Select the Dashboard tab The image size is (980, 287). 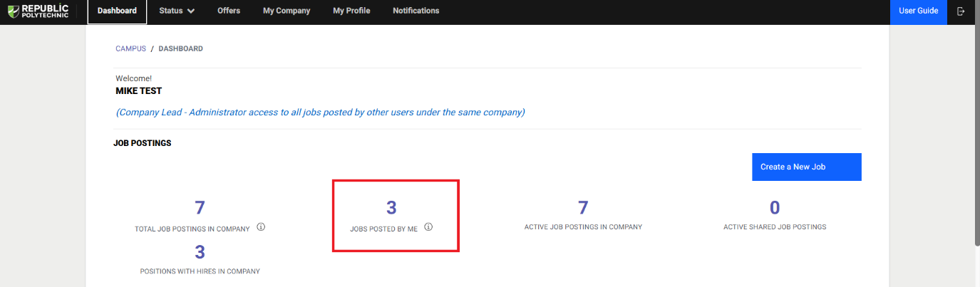[117, 11]
